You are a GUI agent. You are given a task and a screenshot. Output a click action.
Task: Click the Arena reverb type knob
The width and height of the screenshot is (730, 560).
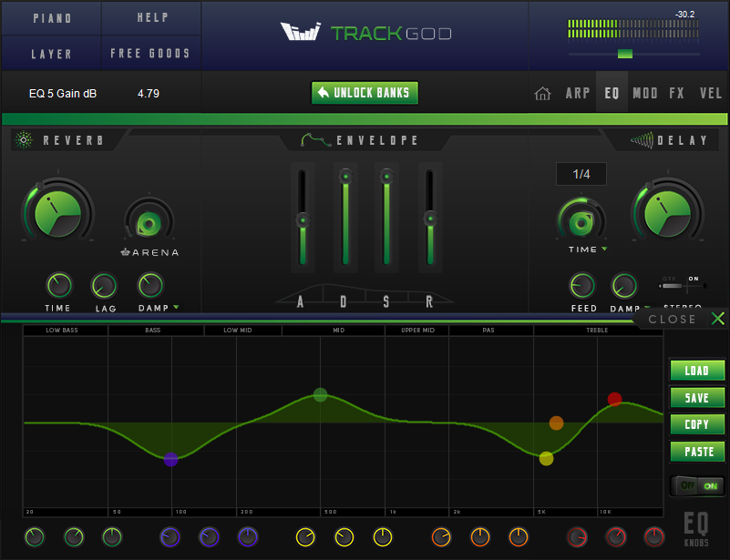pos(149,224)
